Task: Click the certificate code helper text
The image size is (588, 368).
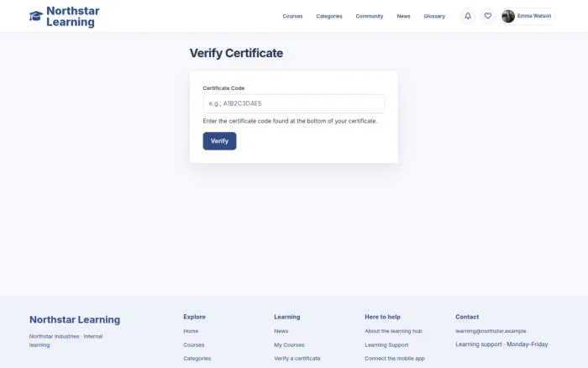Action: [290, 121]
